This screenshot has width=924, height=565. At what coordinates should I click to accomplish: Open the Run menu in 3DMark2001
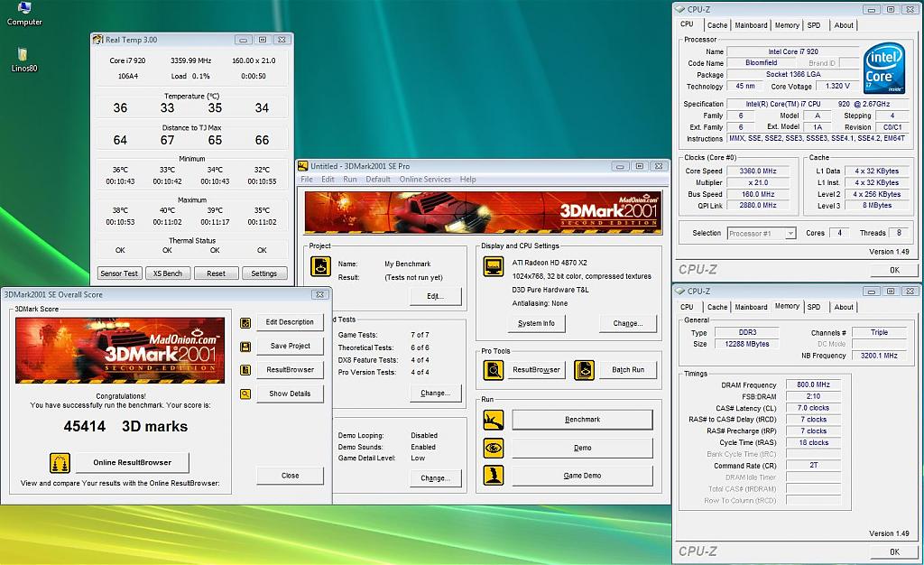350,179
